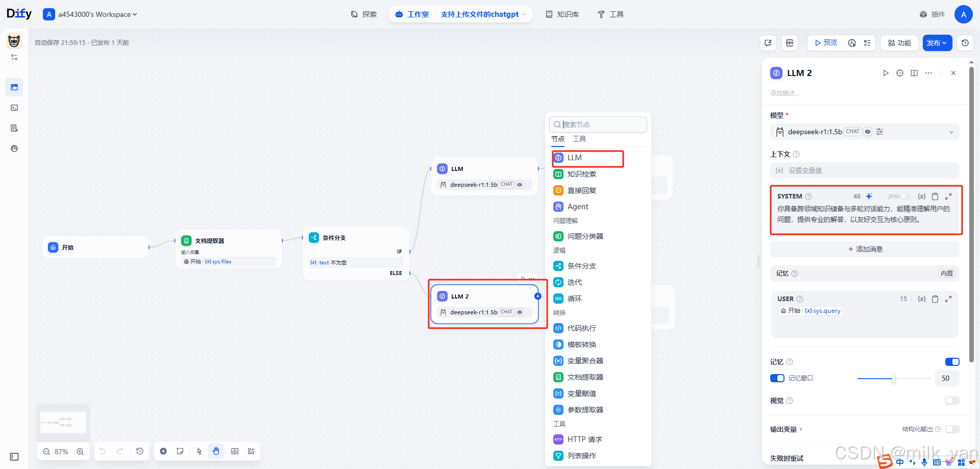Click the 预览 preview button

[x=826, y=43]
